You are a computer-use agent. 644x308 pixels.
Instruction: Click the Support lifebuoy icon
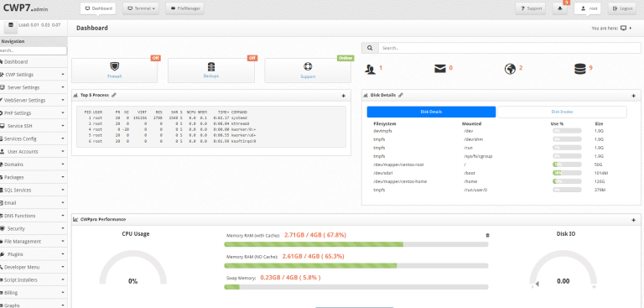pyautogui.click(x=308, y=66)
